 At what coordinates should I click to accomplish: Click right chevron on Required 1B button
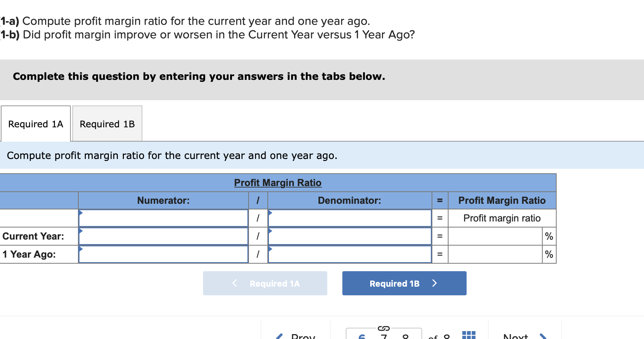(434, 283)
